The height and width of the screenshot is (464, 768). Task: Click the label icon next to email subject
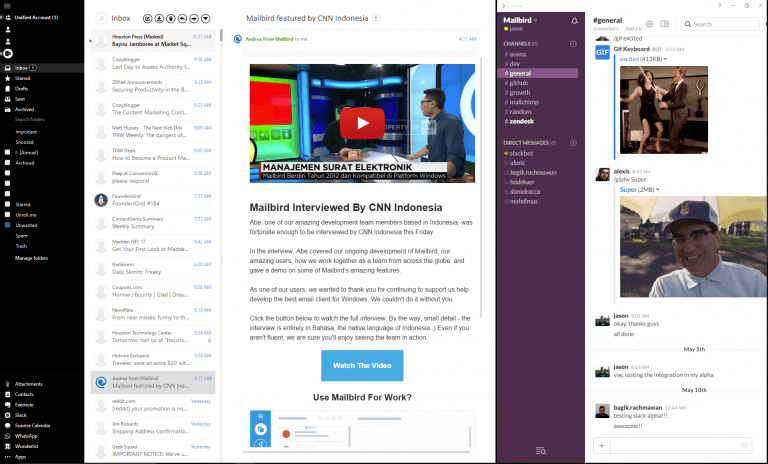point(376,18)
